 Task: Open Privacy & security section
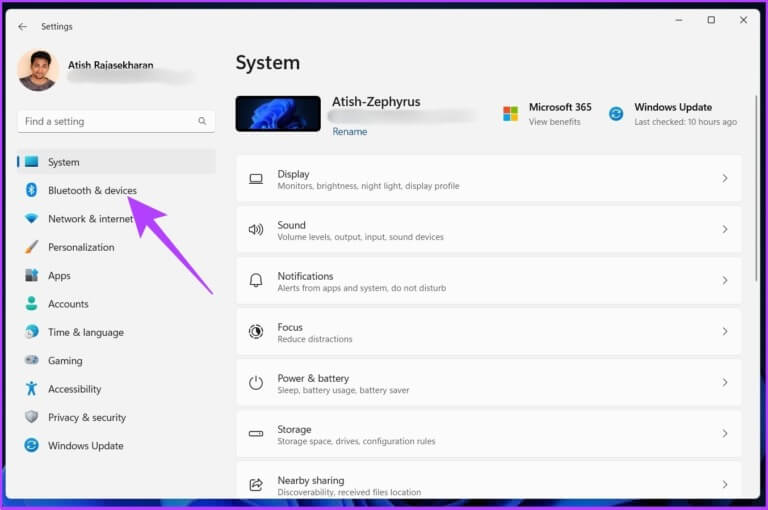pyautogui.click(x=117, y=417)
